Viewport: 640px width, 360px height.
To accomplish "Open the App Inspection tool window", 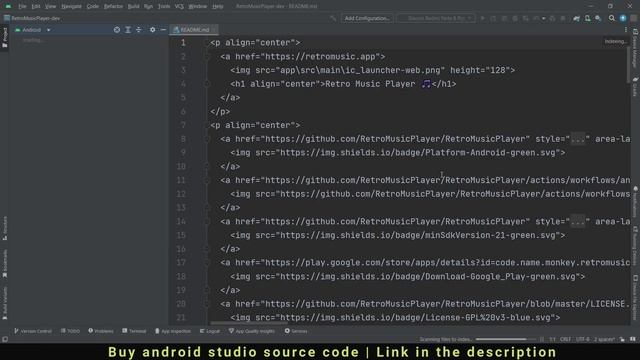I will [173, 331].
